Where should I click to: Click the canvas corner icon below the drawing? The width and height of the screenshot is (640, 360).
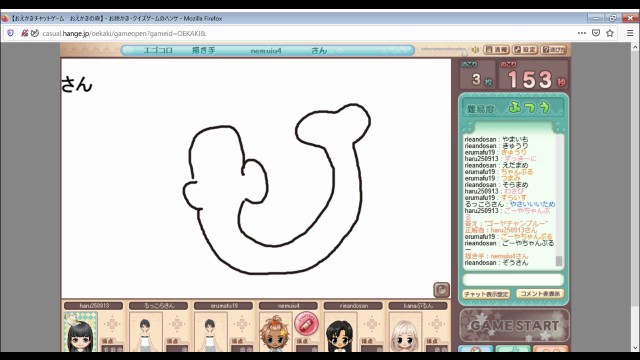441,290
